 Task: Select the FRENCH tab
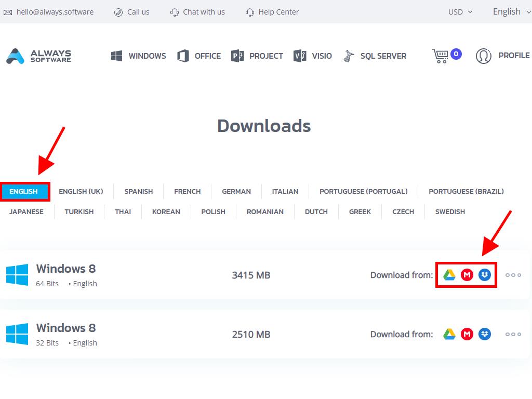pos(187,191)
